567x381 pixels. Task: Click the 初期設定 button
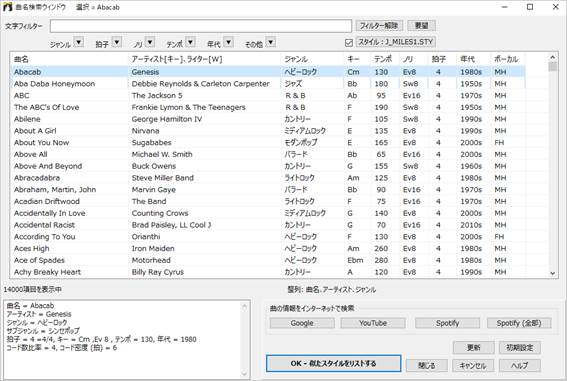coord(520,348)
